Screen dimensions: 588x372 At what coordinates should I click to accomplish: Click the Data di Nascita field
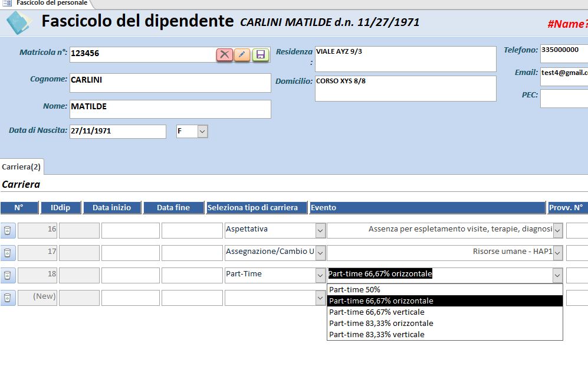pyautogui.click(x=118, y=132)
